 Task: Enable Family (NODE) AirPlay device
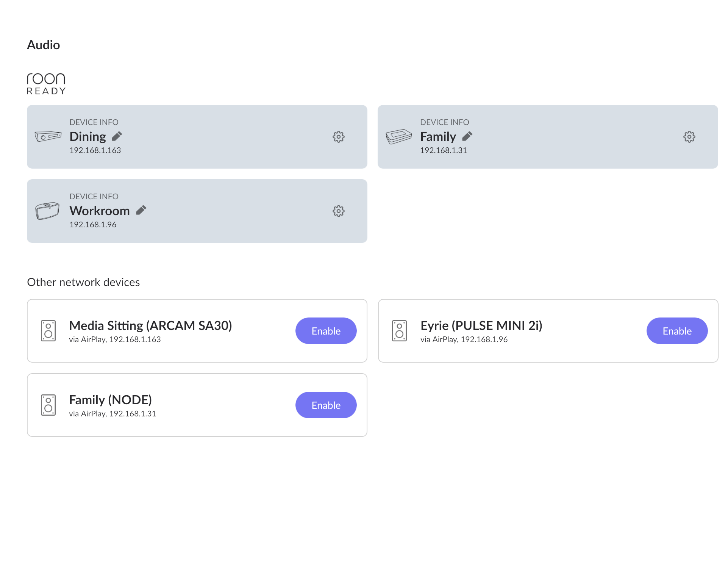pyautogui.click(x=326, y=405)
